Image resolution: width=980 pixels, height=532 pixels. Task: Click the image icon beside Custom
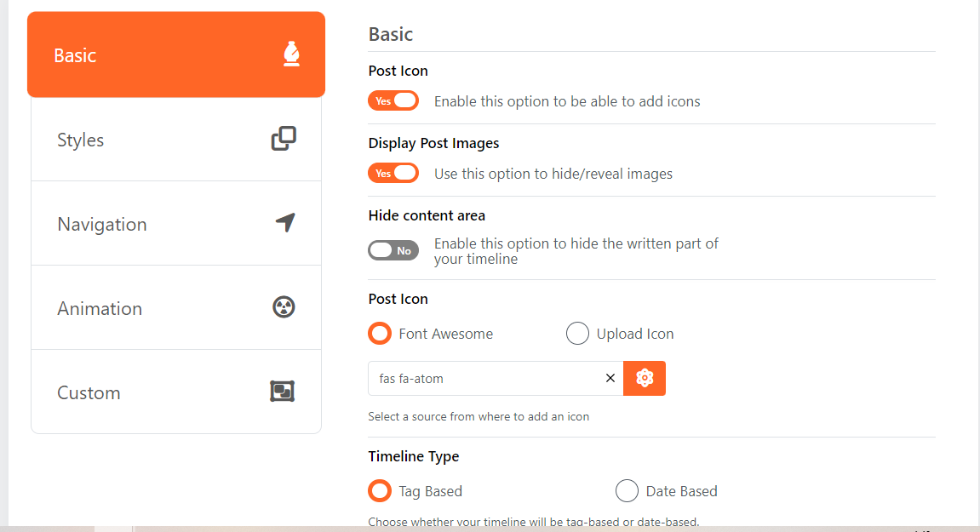[x=282, y=391]
